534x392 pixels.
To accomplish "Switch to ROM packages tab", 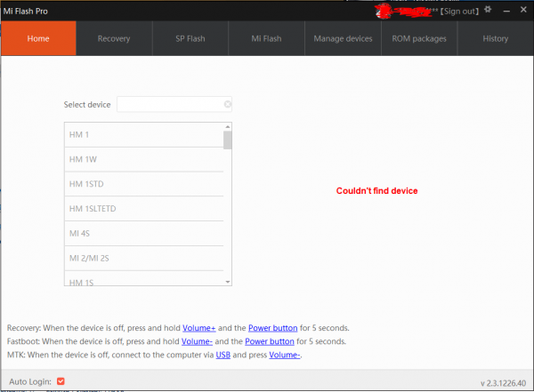I will click(419, 38).
